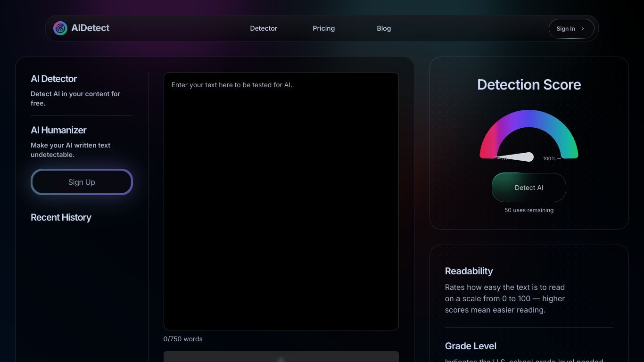Click the Readability heading
This screenshot has width=644, height=362.
coord(469,271)
